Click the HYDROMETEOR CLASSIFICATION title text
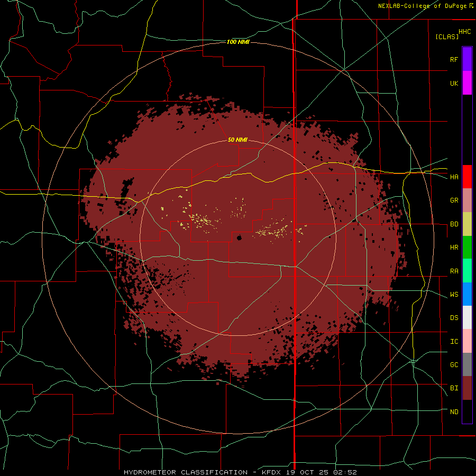The width and height of the screenshot is (476, 476). click(x=186, y=472)
